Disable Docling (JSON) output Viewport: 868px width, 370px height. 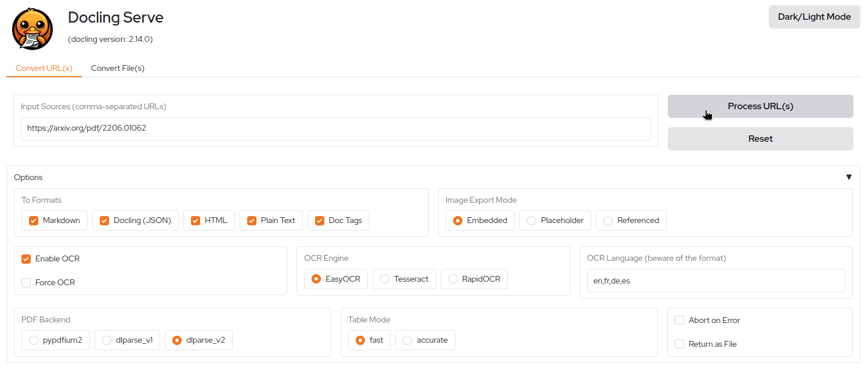point(104,220)
